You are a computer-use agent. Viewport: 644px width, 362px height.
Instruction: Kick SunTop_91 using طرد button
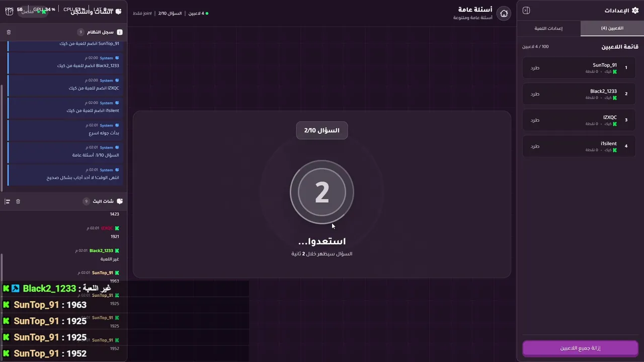click(535, 68)
